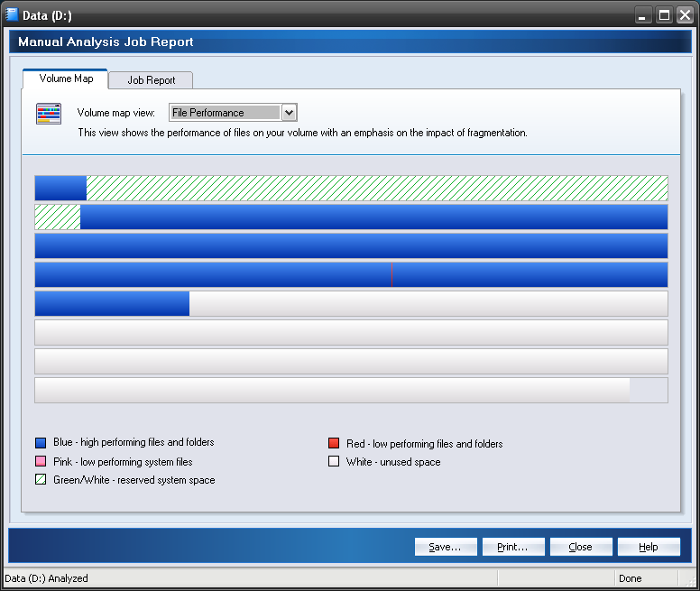Click the Data (D:) window title icon

(12, 14)
